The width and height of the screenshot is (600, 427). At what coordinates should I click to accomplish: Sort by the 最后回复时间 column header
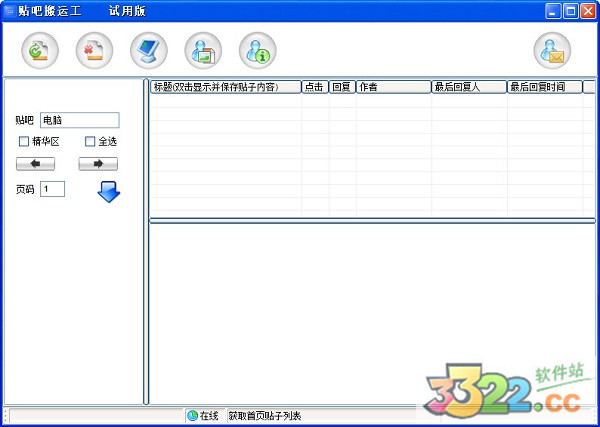tap(545, 87)
